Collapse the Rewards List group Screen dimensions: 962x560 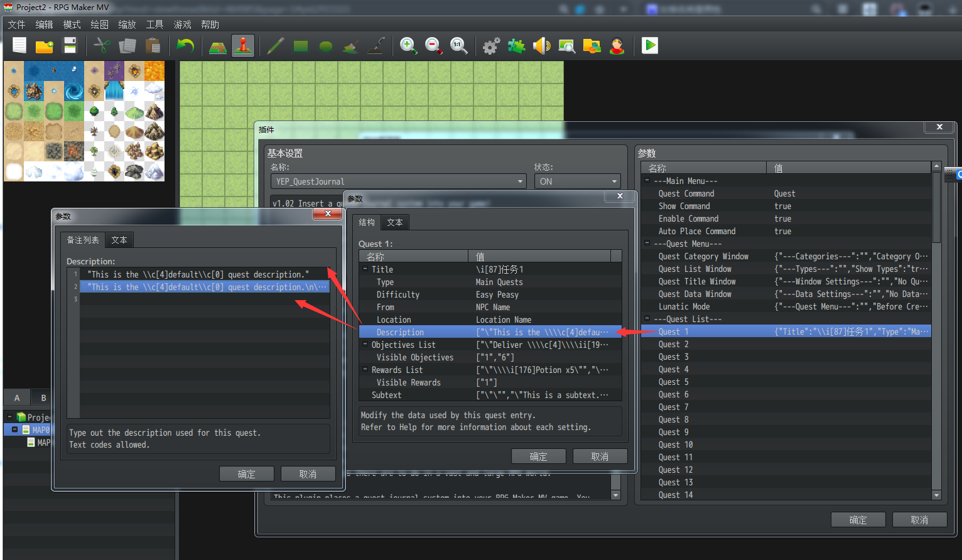tap(365, 370)
